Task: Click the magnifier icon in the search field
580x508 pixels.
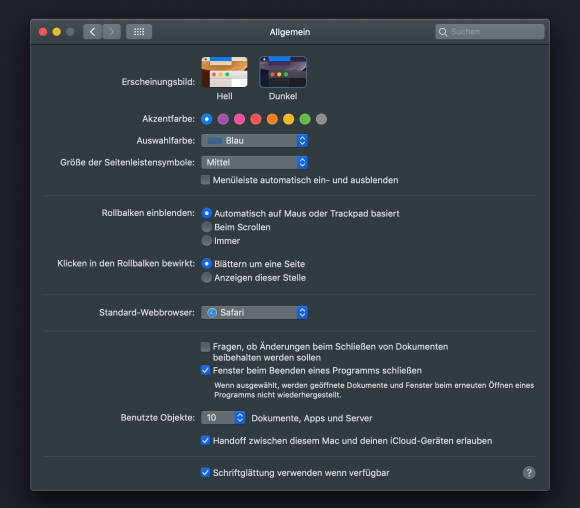Action: pyautogui.click(x=443, y=32)
